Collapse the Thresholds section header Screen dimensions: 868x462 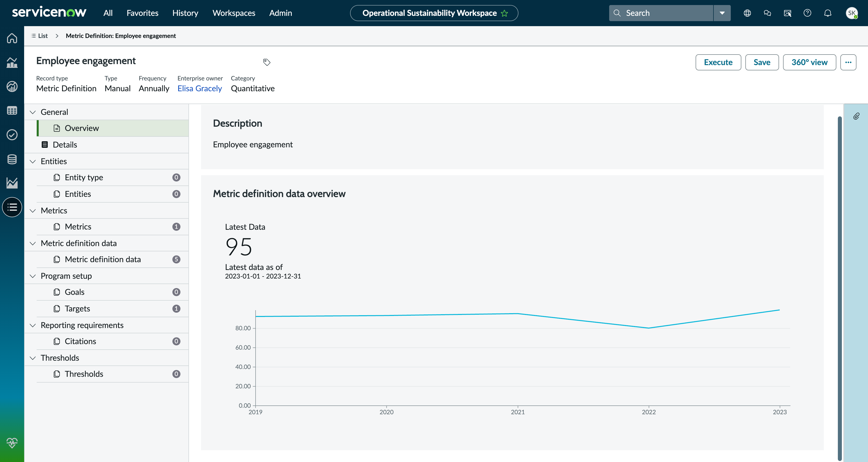tap(33, 358)
